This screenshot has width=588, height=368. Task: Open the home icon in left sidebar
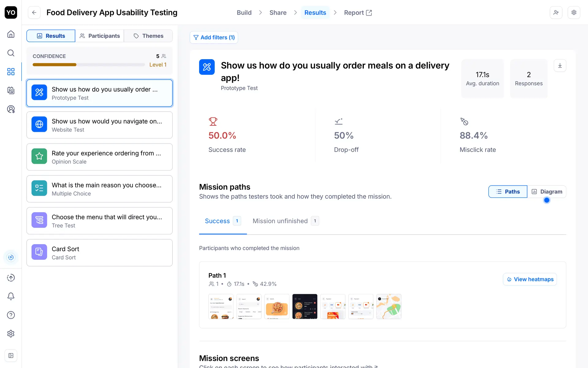(11, 34)
